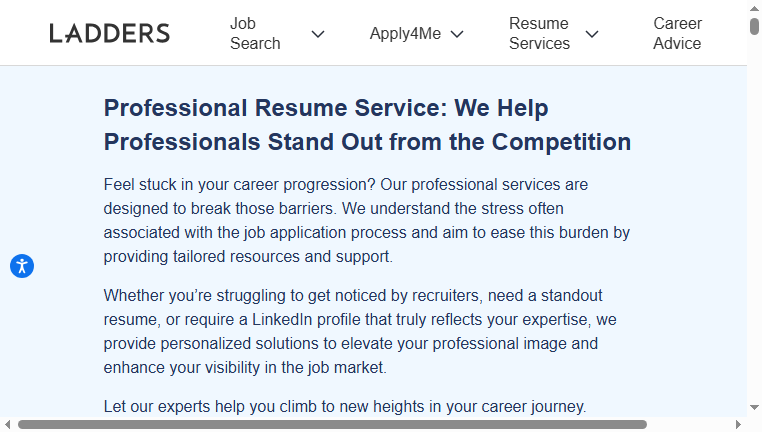Image resolution: width=762 pixels, height=432 pixels.
Task: Select the Resume Services menu label
Action: point(539,34)
